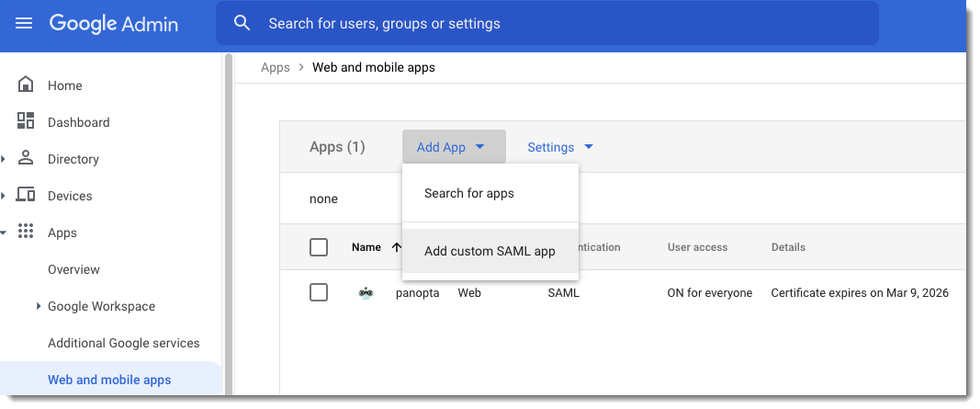Expand the Google Workspace tree item
The height and width of the screenshot is (409, 980).
pyautogui.click(x=38, y=306)
